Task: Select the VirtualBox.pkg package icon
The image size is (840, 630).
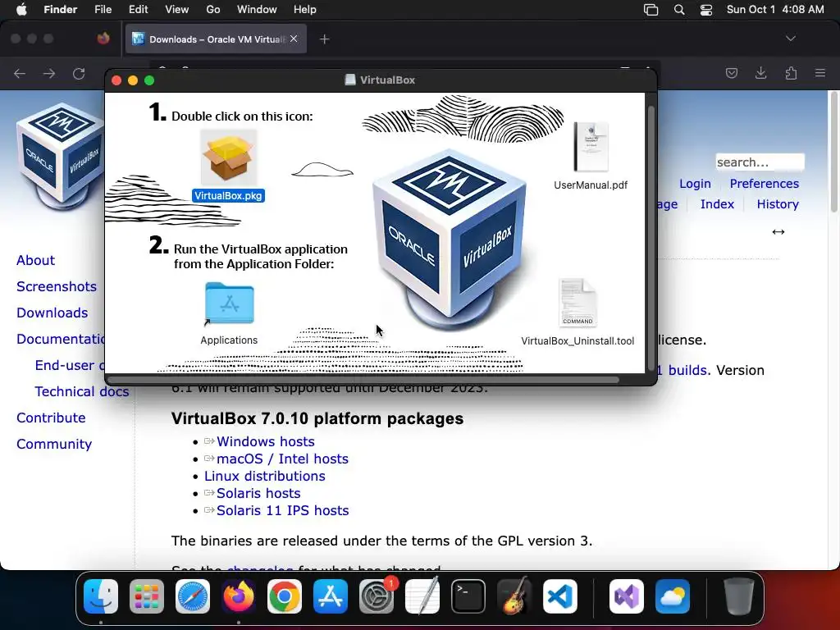Action: (229, 157)
